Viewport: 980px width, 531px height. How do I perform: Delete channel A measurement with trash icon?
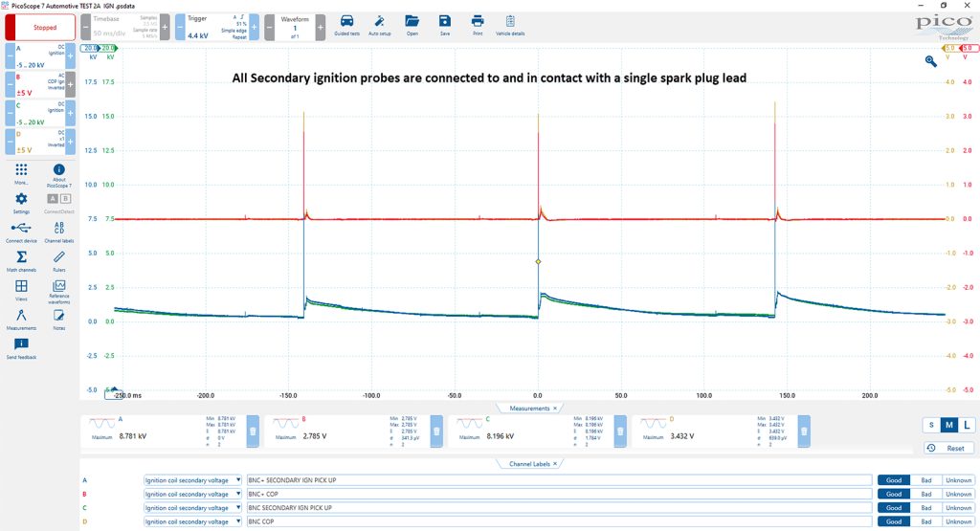click(253, 431)
